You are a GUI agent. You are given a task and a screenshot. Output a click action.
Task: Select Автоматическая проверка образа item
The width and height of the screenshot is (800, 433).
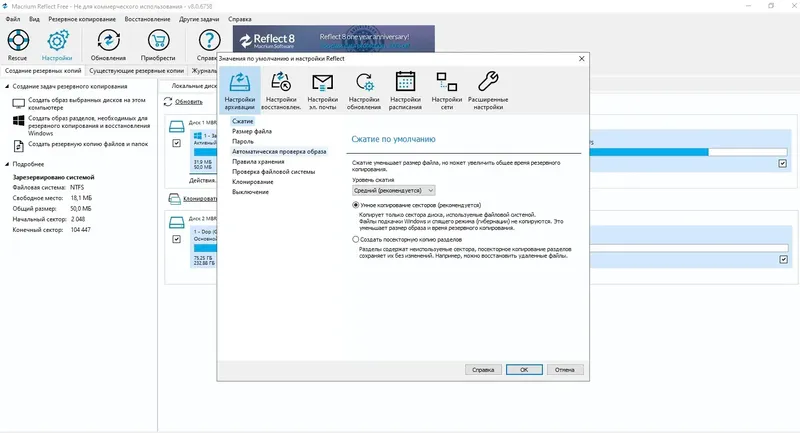coord(279,151)
